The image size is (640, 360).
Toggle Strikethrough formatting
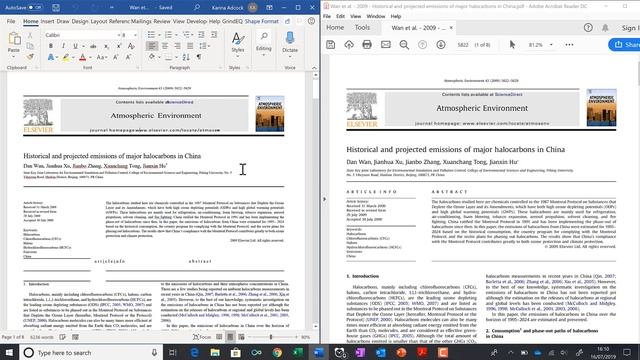(x=93, y=46)
